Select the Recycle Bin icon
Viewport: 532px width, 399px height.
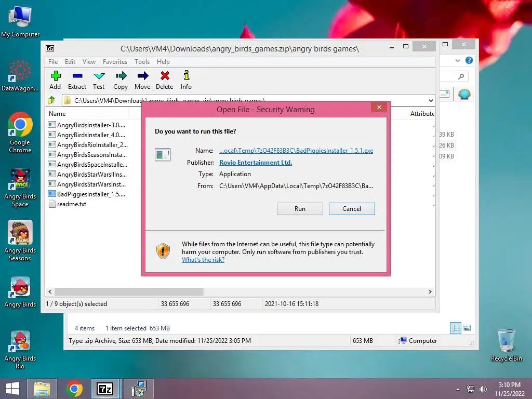click(x=506, y=345)
